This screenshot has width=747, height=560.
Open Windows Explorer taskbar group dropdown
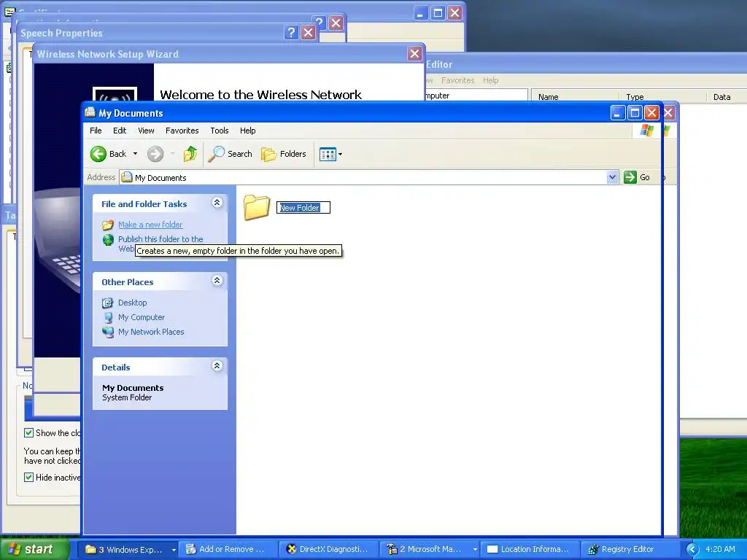(x=174, y=550)
